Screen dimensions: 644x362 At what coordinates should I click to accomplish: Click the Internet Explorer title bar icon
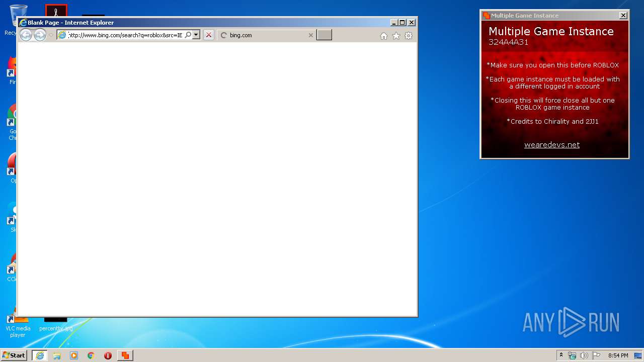23,22
